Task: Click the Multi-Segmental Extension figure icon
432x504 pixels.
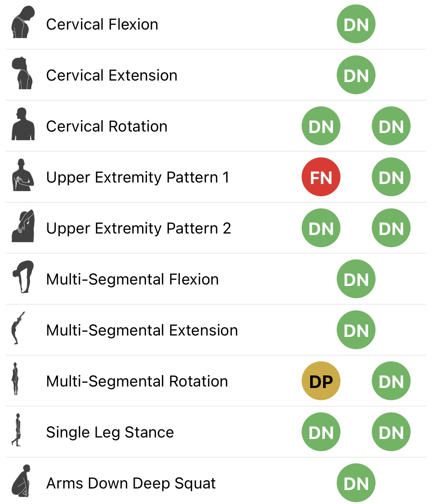Action: [17, 328]
